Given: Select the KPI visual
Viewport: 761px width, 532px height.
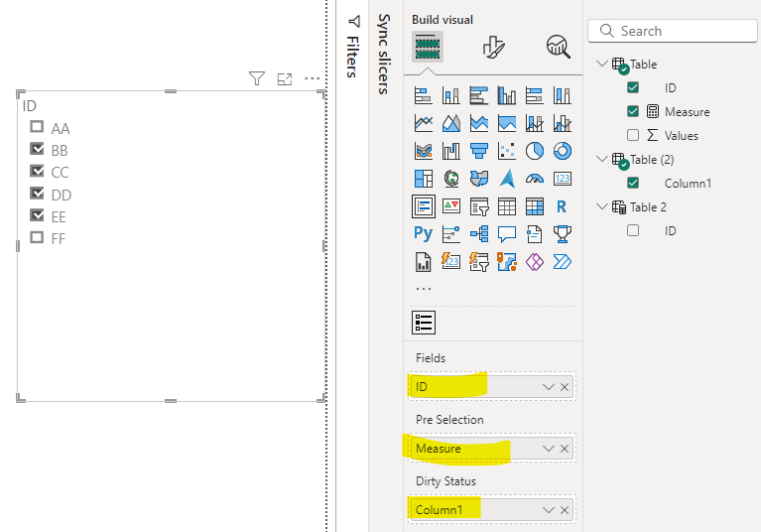Looking at the screenshot, I should click(x=451, y=206).
